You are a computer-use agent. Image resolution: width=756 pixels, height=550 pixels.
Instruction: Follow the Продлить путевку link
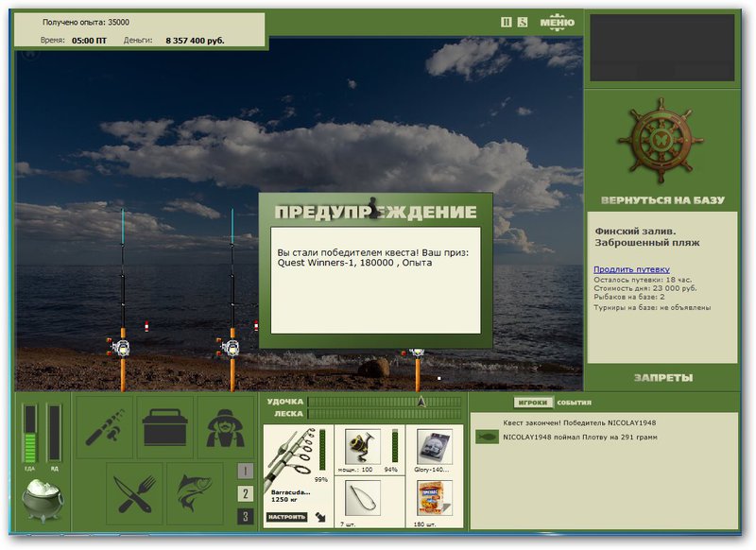point(631,269)
